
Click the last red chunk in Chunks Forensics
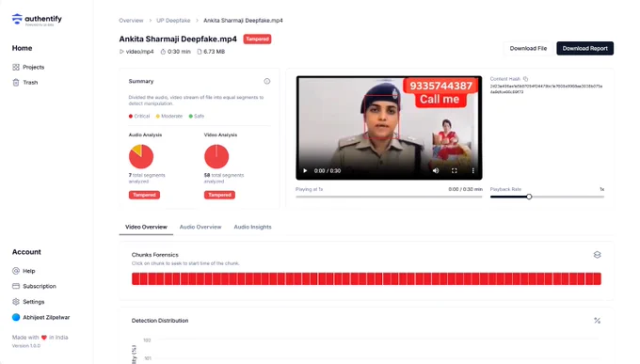click(x=597, y=278)
